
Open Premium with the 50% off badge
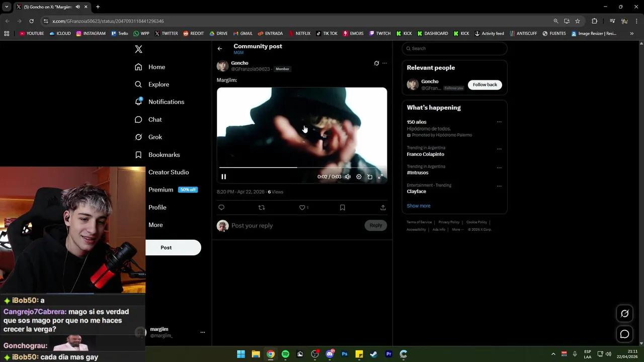[173, 190]
